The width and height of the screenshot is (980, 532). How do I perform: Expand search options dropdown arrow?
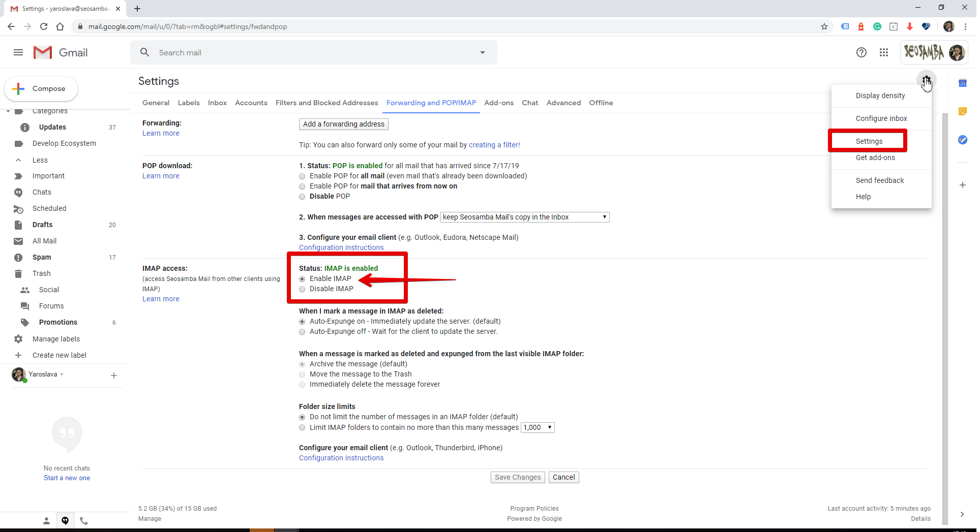[483, 52]
